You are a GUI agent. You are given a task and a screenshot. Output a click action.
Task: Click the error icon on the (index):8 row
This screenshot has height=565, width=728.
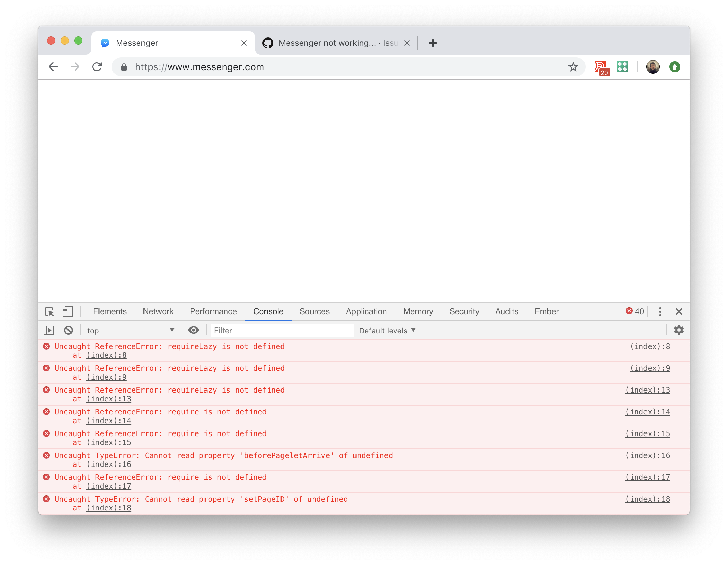(47, 346)
